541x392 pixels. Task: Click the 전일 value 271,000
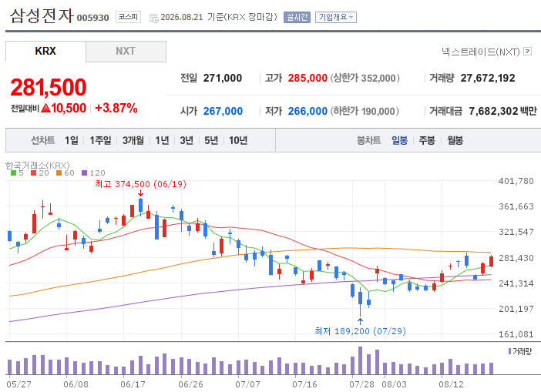click(x=223, y=78)
